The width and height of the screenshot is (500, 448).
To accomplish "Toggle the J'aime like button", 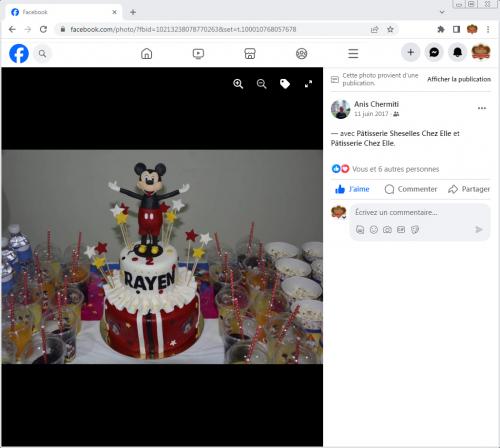I will 352,189.
